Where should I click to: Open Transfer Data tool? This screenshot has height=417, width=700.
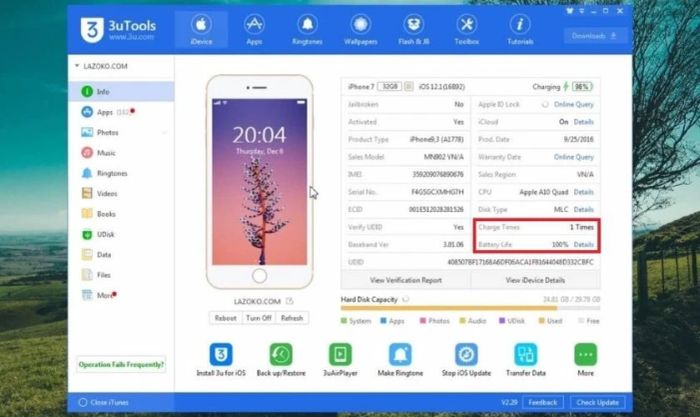click(526, 354)
